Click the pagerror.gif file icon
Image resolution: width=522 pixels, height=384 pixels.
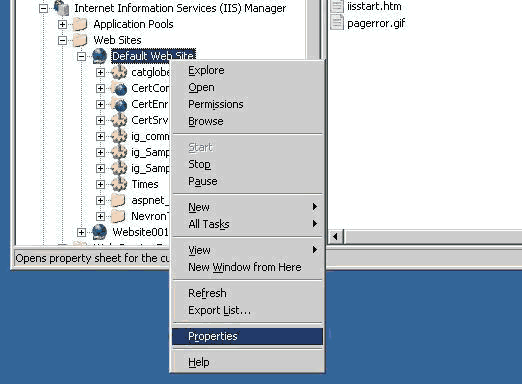coord(337,23)
